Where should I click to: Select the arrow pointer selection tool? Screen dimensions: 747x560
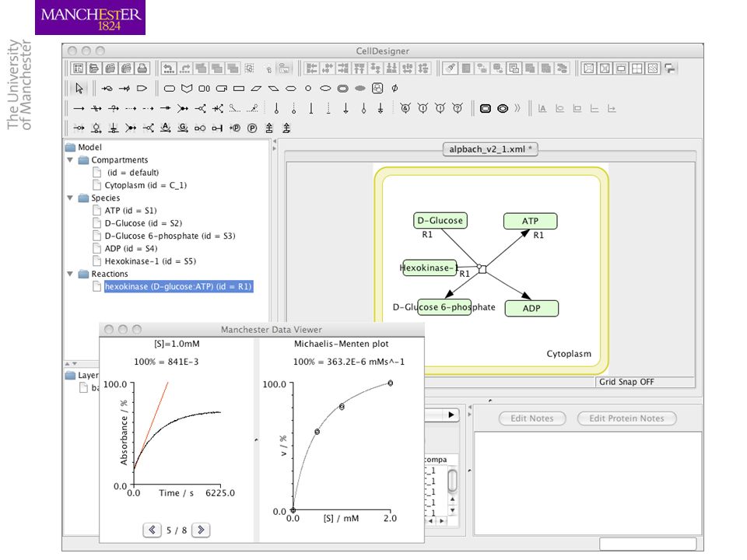click(x=79, y=89)
